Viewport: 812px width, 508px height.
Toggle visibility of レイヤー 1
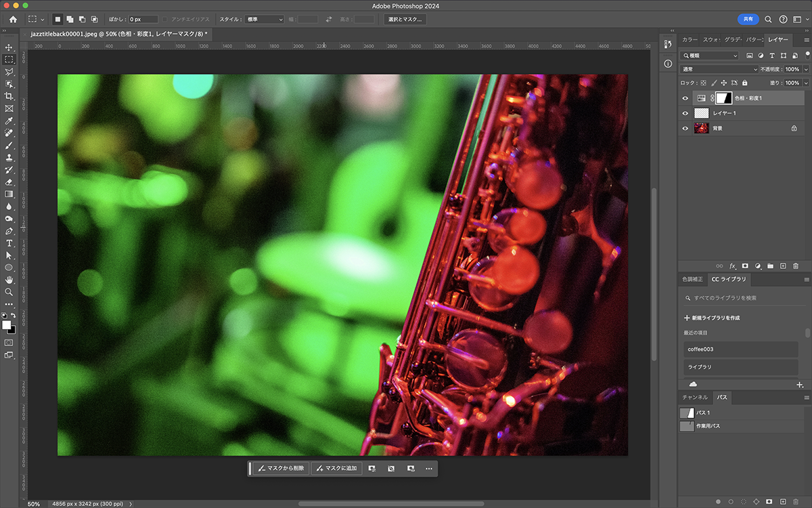coord(685,113)
